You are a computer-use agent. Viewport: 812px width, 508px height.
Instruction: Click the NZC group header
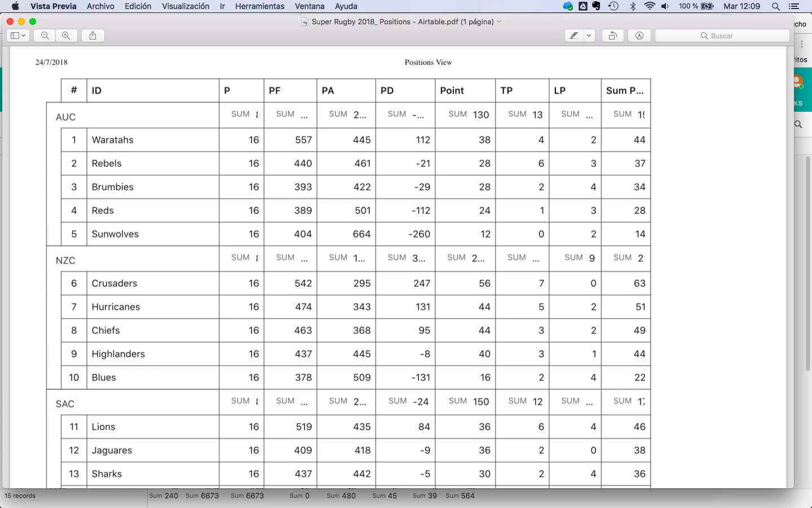point(65,261)
